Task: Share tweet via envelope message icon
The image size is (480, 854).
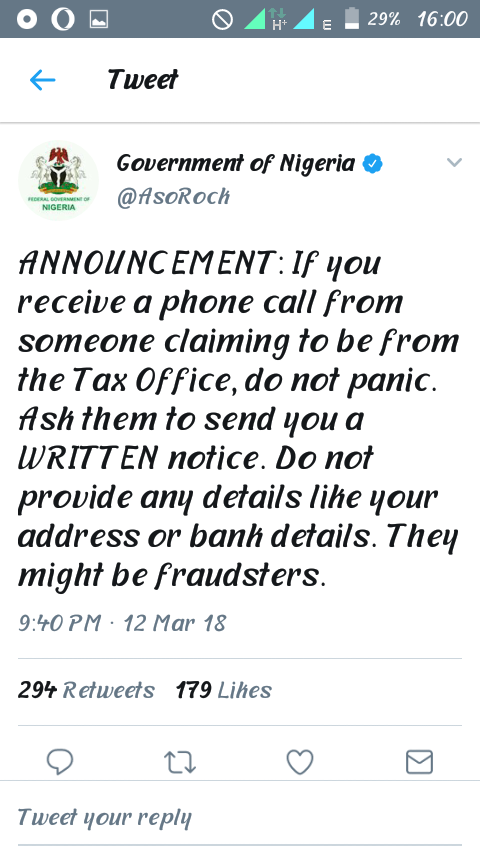Action: pyautogui.click(x=420, y=761)
